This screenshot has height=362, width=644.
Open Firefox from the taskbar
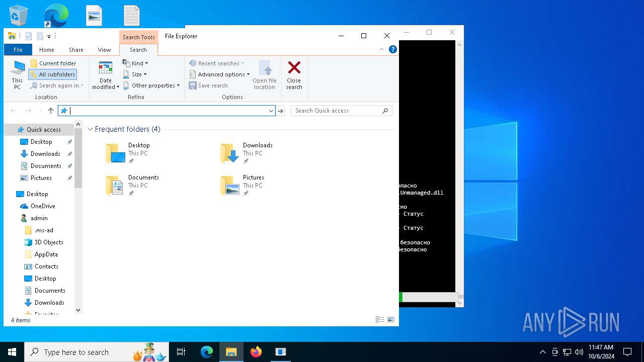256,352
